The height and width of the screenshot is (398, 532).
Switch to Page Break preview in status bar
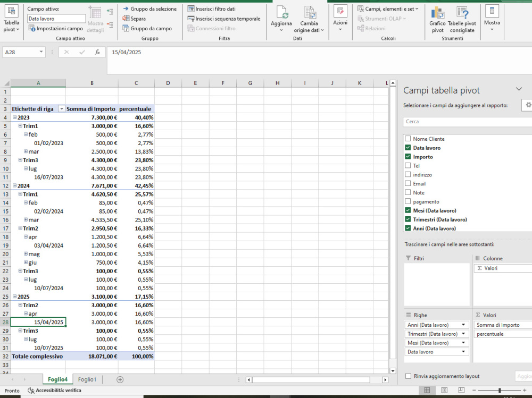click(x=461, y=390)
